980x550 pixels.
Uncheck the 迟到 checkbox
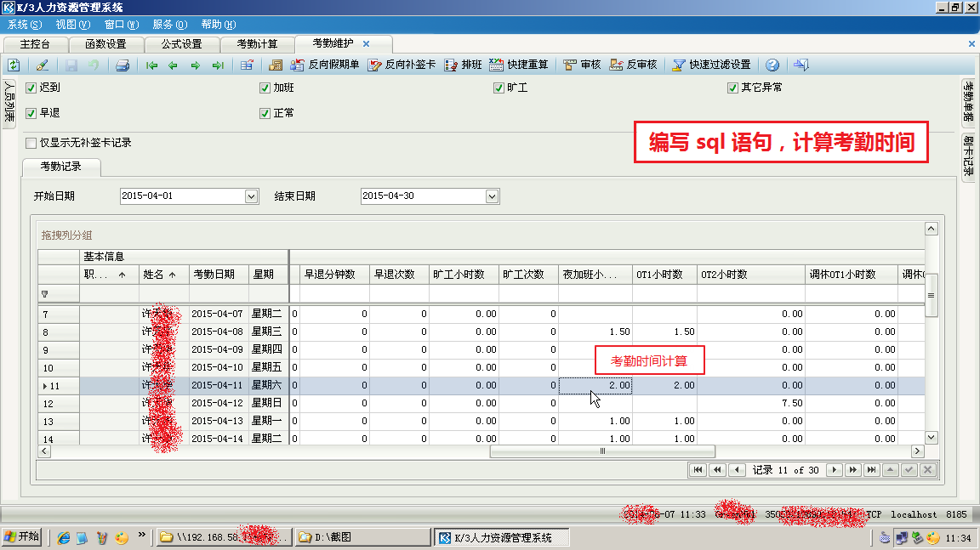tap(31, 88)
